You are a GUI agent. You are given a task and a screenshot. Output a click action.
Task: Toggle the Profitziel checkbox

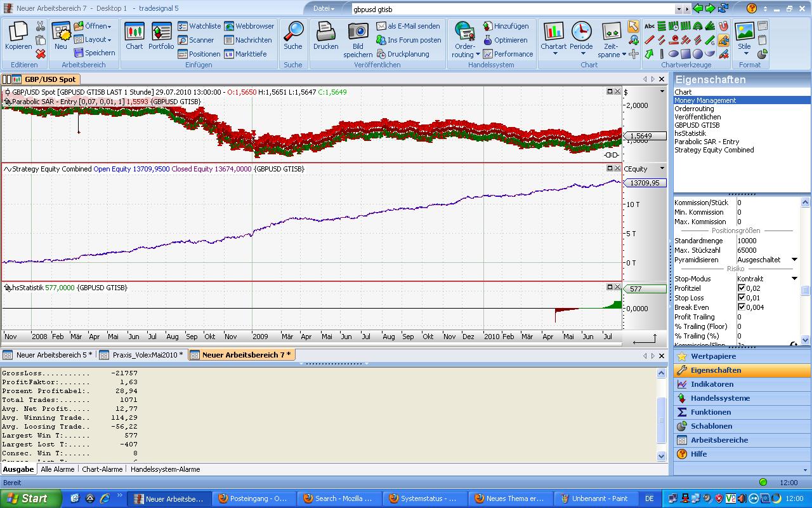tap(742, 288)
